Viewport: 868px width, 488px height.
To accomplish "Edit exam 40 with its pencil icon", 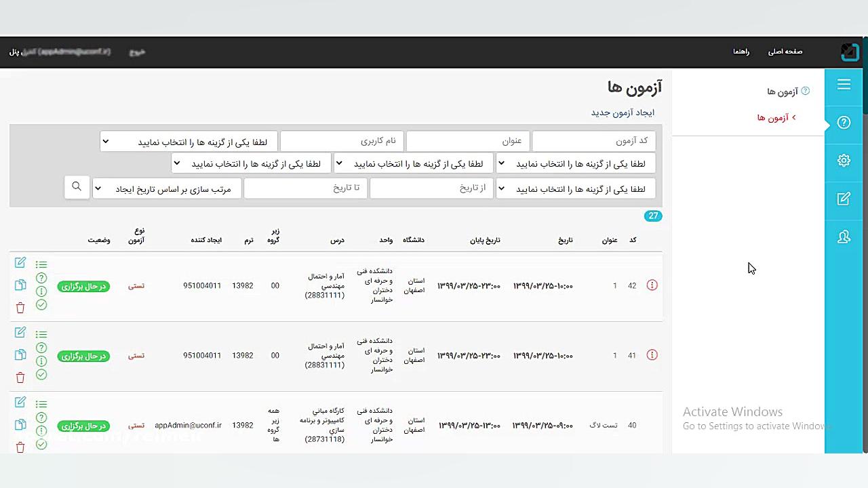I will pyautogui.click(x=20, y=402).
